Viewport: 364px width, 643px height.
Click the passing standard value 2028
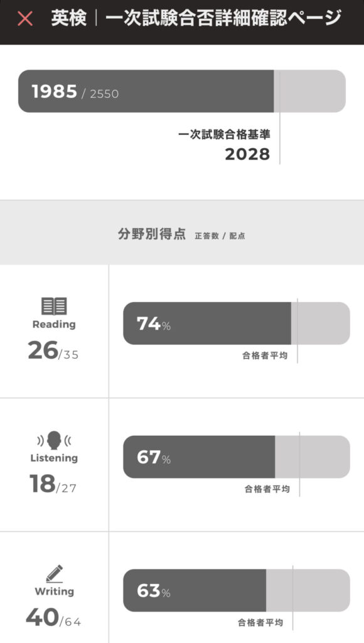pyautogui.click(x=248, y=154)
